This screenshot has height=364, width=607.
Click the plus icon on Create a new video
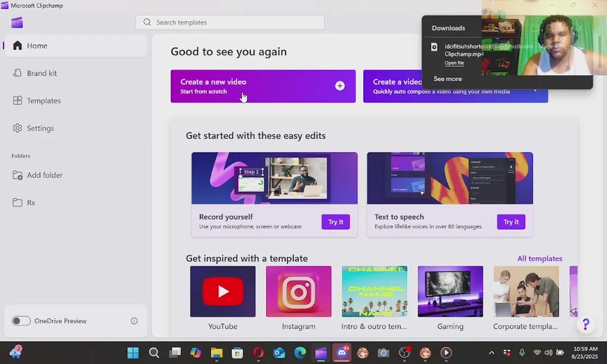coord(340,86)
